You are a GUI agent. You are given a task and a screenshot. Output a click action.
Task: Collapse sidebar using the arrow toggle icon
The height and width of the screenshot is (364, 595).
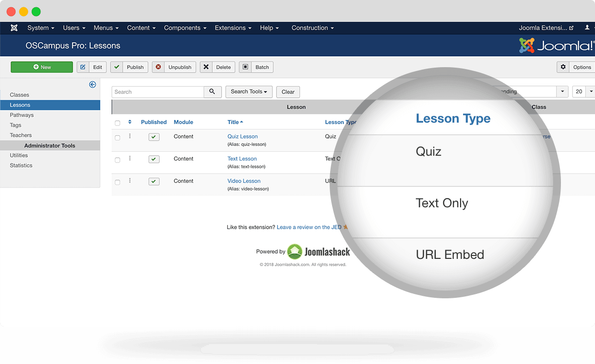[x=93, y=85]
